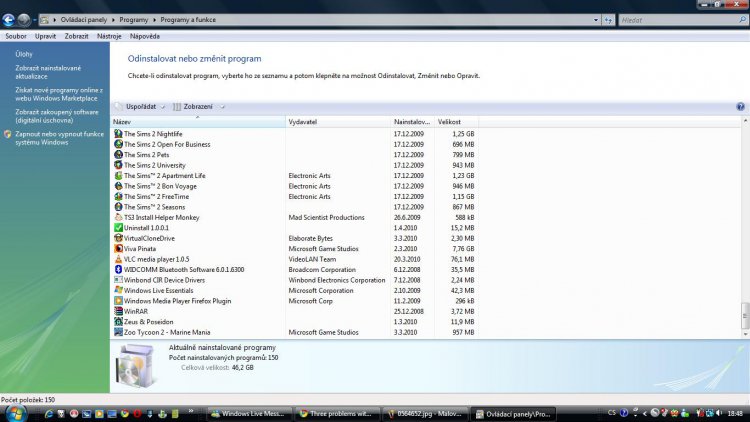Click the Zeus & Poseidon icon

click(x=118, y=322)
